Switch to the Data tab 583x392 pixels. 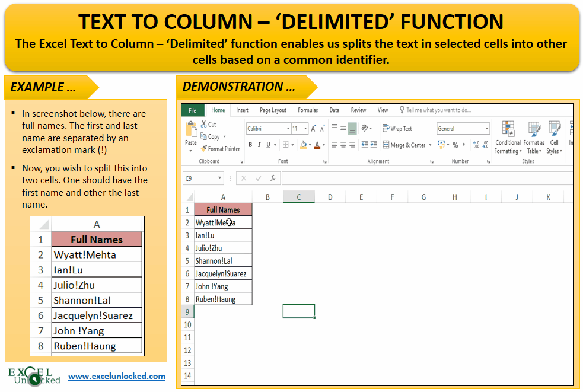point(334,110)
